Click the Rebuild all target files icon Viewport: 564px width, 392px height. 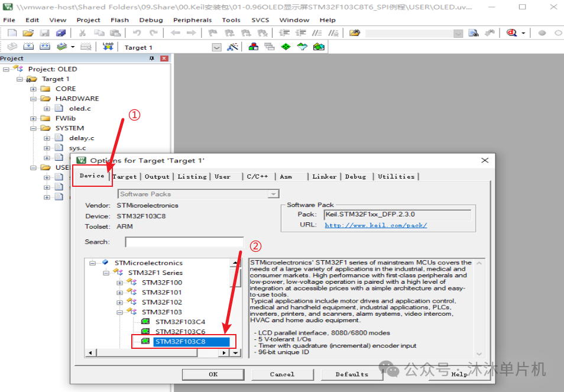[x=44, y=47]
